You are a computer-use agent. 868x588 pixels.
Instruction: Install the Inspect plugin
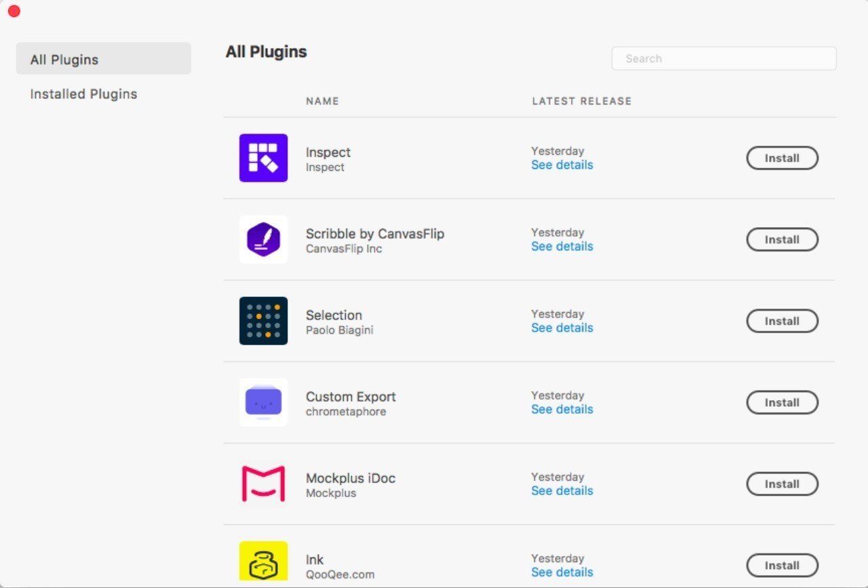782,158
